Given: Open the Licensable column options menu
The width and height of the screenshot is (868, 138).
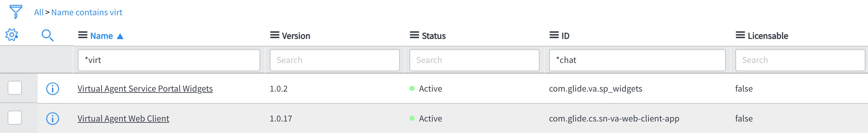Looking at the screenshot, I should [x=740, y=35].
